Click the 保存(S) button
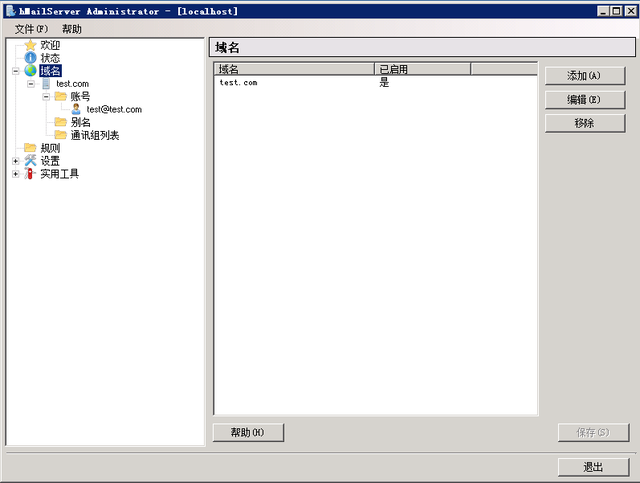This screenshot has width=640, height=483. click(593, 432)
